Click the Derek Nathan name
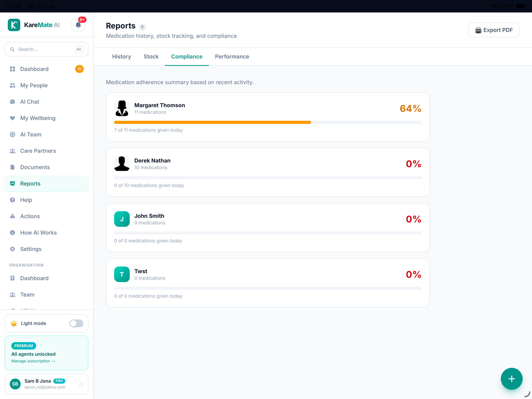 (x=152, y=161)
